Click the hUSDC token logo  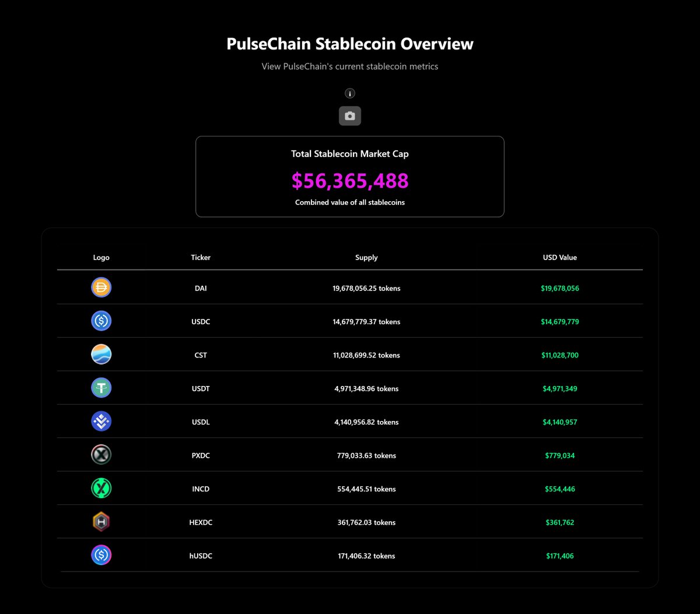pos(101,556)
